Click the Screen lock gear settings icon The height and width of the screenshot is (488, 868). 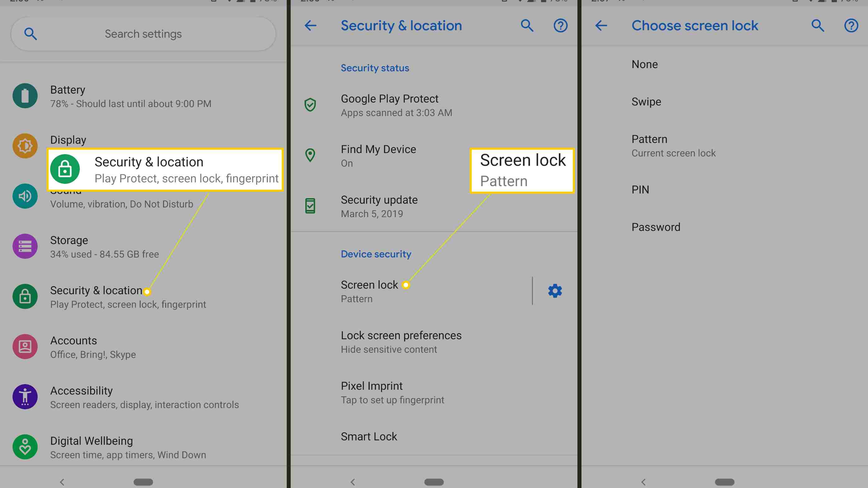coord(554,291)
